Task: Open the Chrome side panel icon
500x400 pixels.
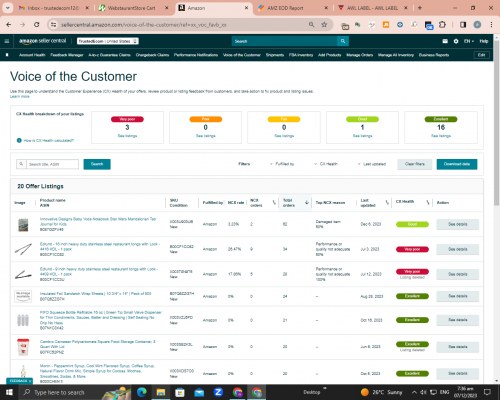Action: click(463, 25)
